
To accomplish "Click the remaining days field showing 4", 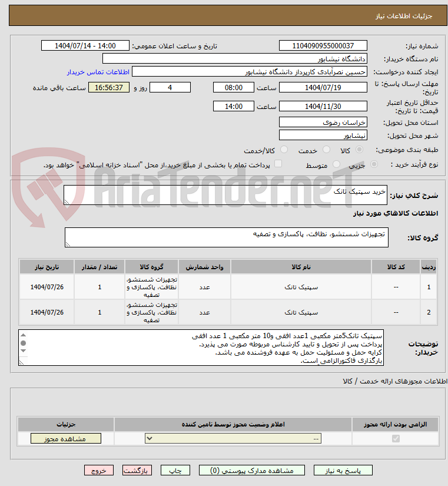I will pos(170,87).
